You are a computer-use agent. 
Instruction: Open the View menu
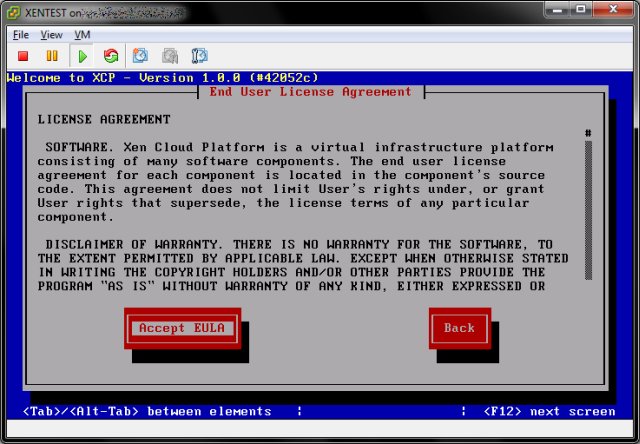coord(51,35)
